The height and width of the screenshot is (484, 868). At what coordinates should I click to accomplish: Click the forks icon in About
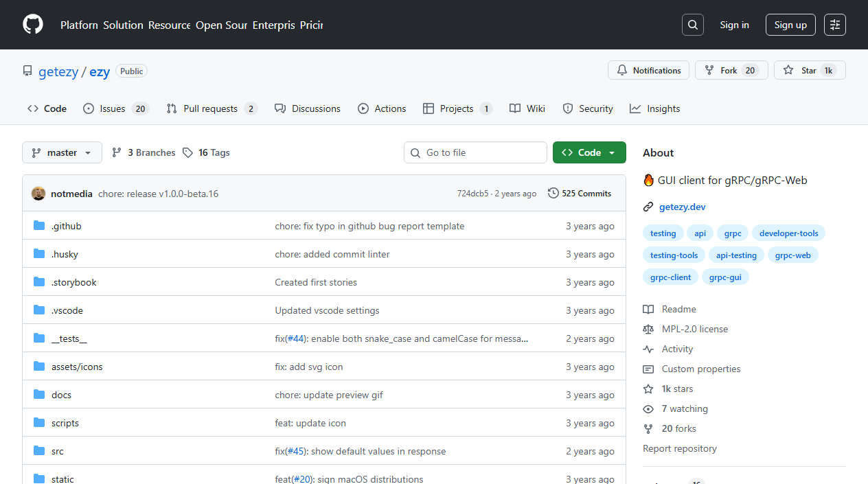point(648,428)
